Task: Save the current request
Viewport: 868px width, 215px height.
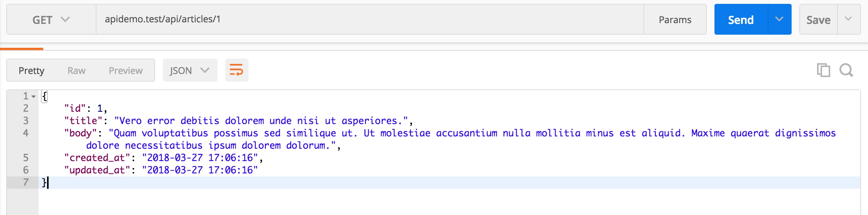Action: point(818,20)
